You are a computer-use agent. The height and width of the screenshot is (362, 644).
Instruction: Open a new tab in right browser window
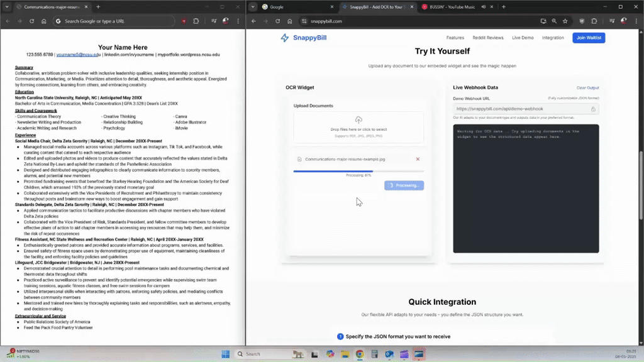coord(504,7)
